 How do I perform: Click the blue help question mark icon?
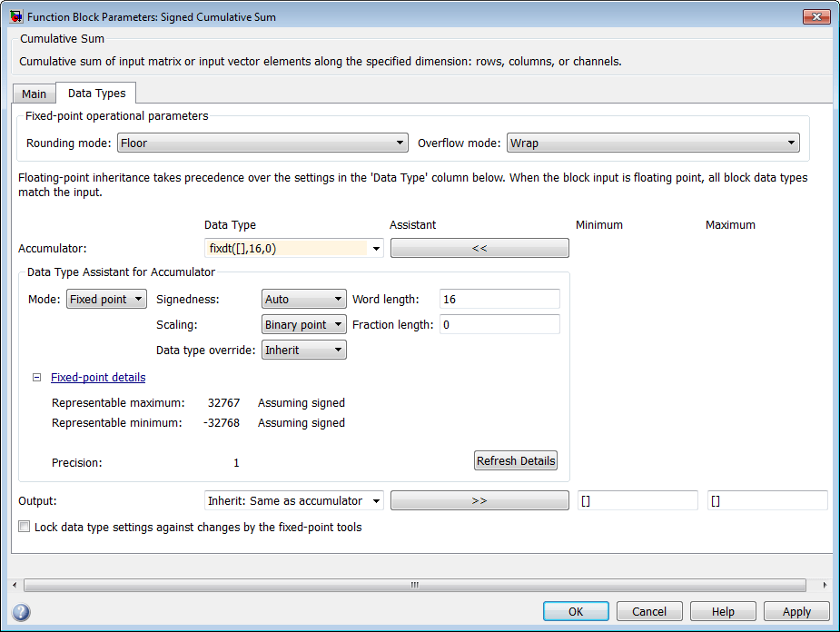(21, 611)
